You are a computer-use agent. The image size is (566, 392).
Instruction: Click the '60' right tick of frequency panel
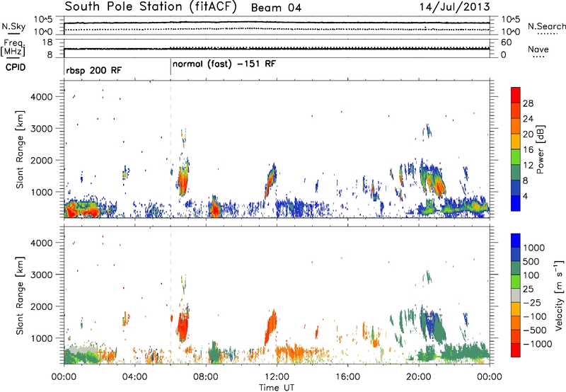[x=506, y=42]
